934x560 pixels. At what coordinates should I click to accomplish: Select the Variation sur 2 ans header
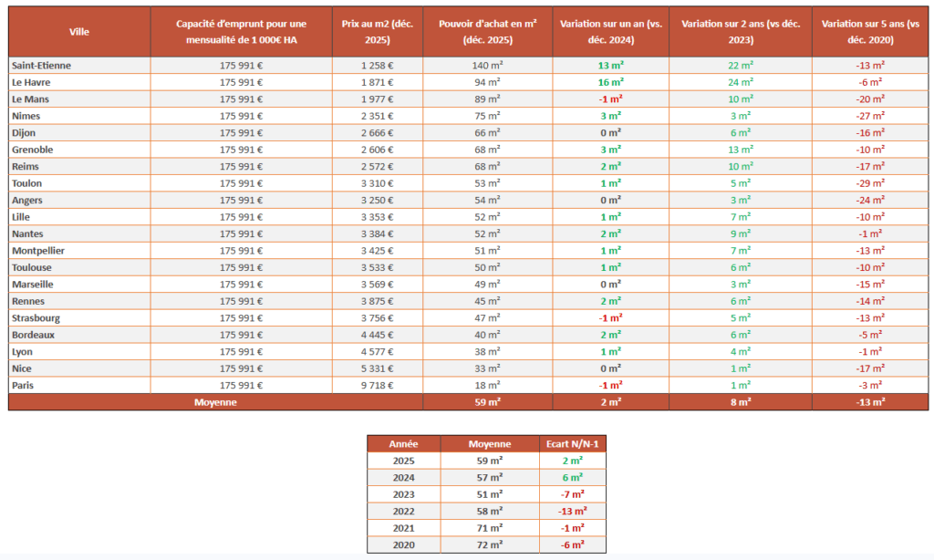[x=740, y=32]
